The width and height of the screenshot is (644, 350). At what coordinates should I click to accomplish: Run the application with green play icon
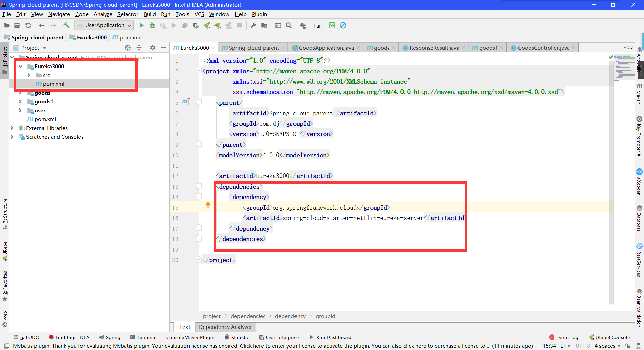click(141, 25)
